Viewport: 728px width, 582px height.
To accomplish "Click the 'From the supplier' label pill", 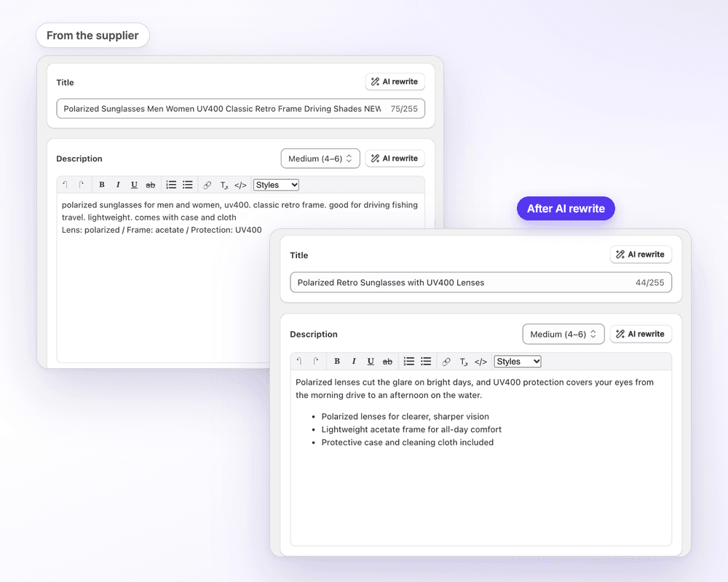I will click(93, 35).
